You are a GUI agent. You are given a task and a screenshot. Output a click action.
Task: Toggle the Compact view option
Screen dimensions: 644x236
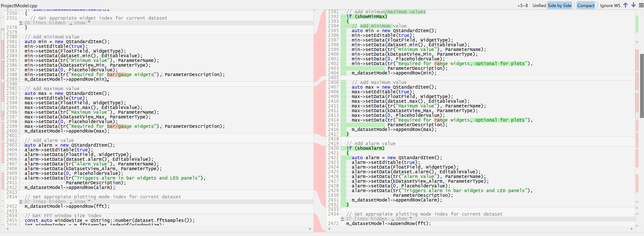click(x=586, y=5)
